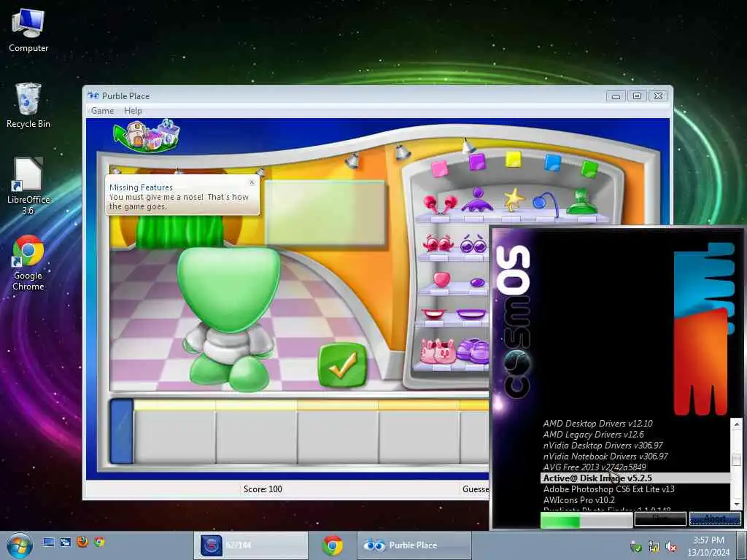Screen dimensions: 747x560
Task: Return to Purble Place village map icon
Action: [x=147, y=135]
